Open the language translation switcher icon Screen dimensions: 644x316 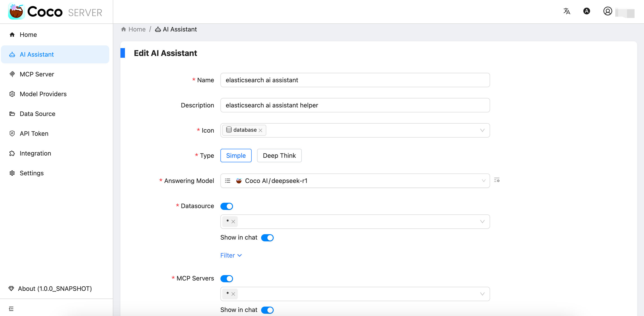[x=566, y=11]
